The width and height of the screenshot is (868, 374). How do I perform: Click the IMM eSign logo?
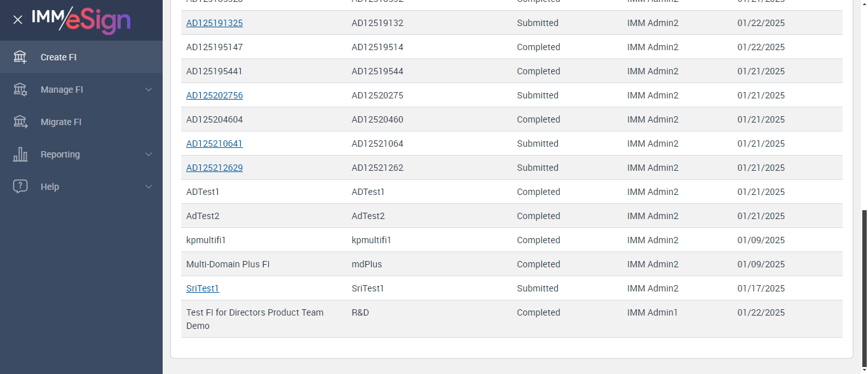[81, 20]
